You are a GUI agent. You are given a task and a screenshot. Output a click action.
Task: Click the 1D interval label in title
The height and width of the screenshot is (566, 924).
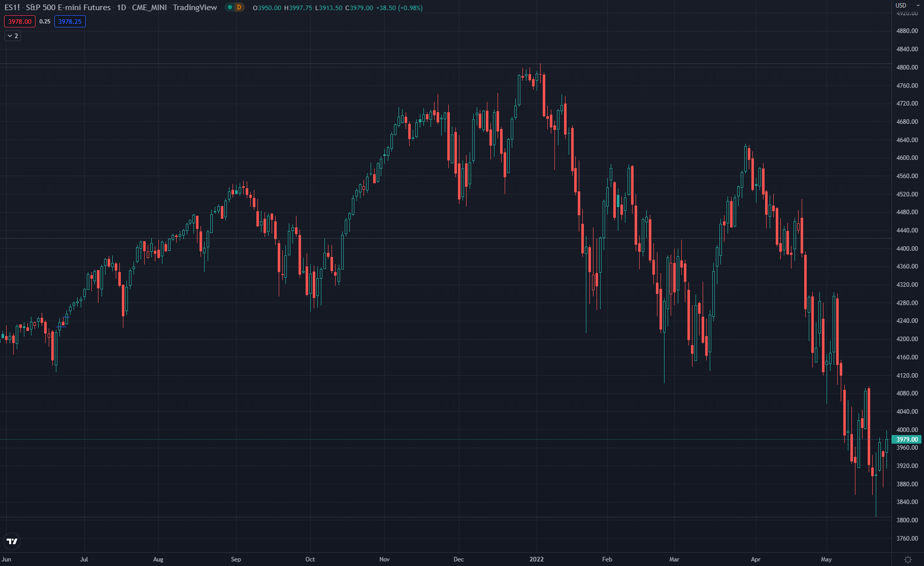coord(121,7)
